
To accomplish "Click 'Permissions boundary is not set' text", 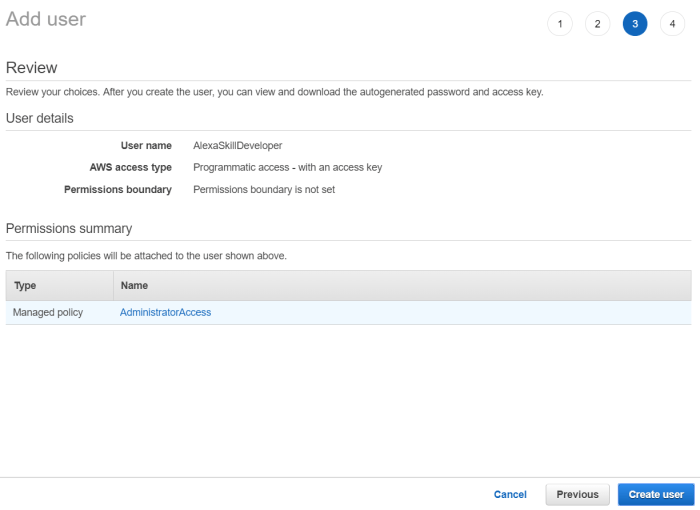I will (263, 189).
